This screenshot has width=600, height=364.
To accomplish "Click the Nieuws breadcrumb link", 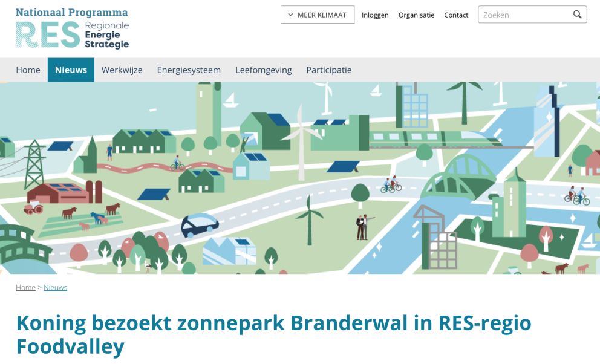I will 55,287.
